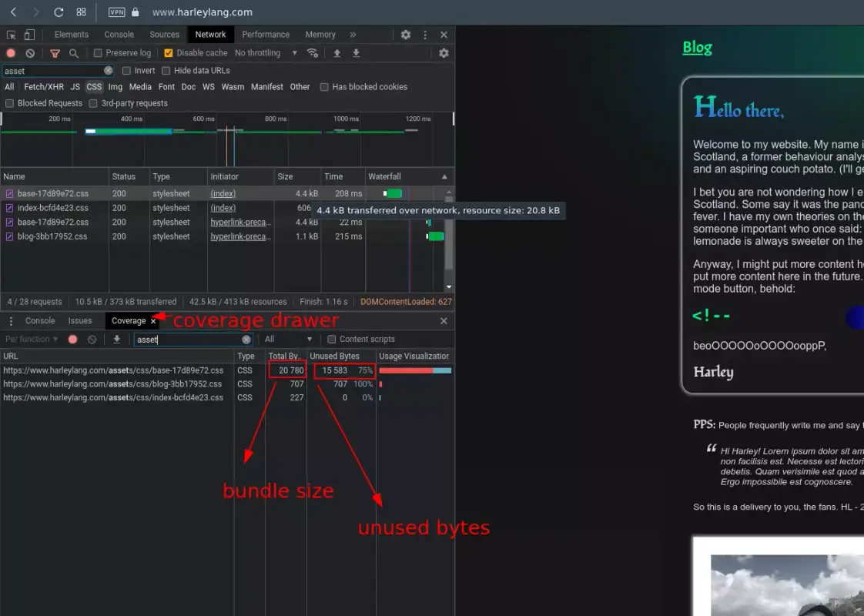Open the Sources tab
Image resolution: width=864 pixels, height=616 pixels.
coord(164,35)
